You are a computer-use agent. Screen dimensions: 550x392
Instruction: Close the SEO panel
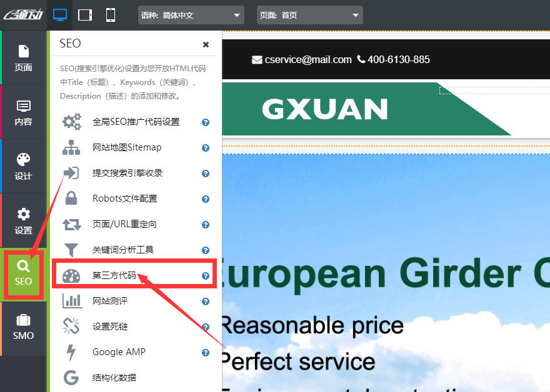click(206, 44)
